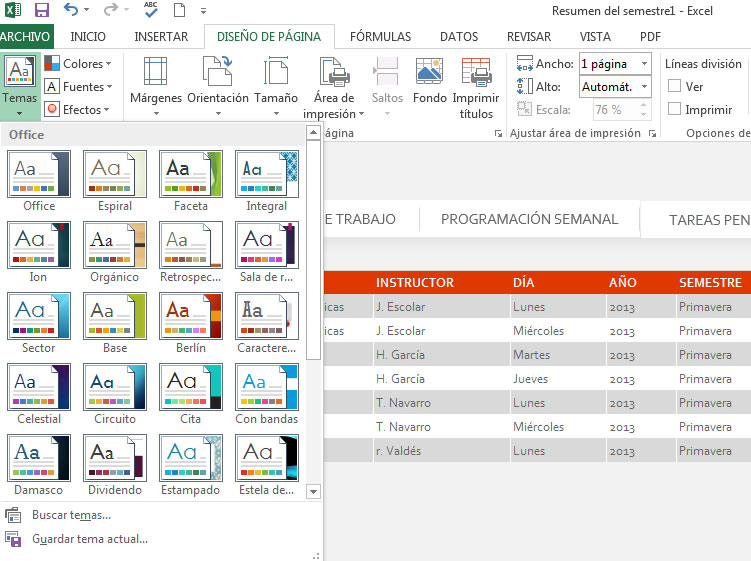Expand the Alto height dropdown
The width and height of the screenshot is (751, 561).
pyautogui.click(x=644, y=86)
